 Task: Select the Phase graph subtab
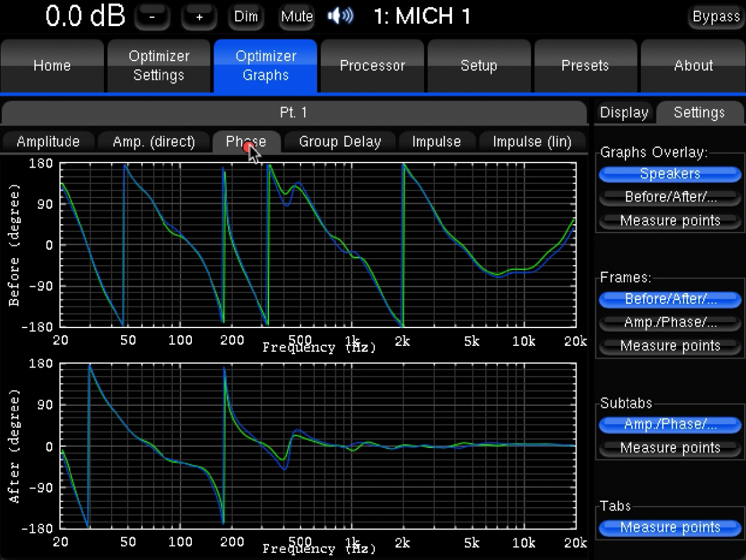(x=246, y=141)
